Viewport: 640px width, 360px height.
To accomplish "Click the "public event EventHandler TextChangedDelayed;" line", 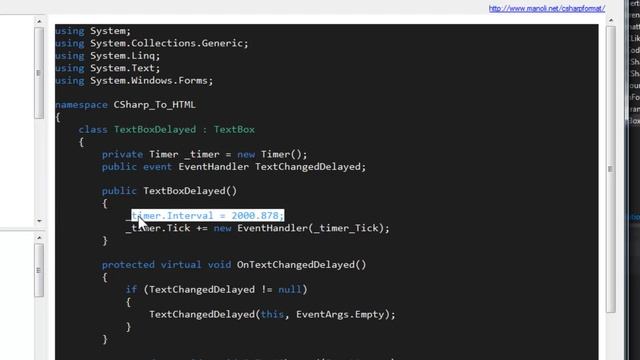I will pyautogui.click(x=234, y=167).
